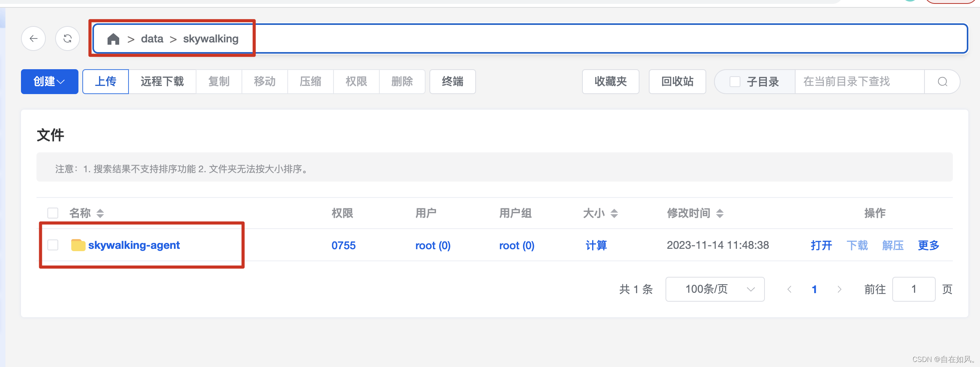Focus the 前往 page number input

coord(914,289)
